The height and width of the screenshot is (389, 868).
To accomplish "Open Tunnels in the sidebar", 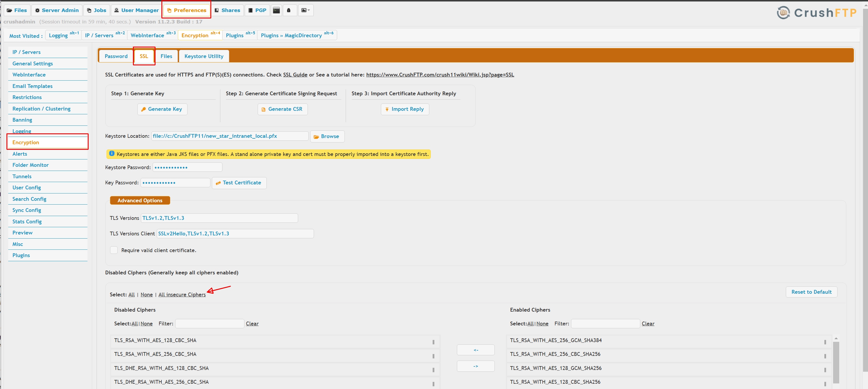I will point(48,176).
